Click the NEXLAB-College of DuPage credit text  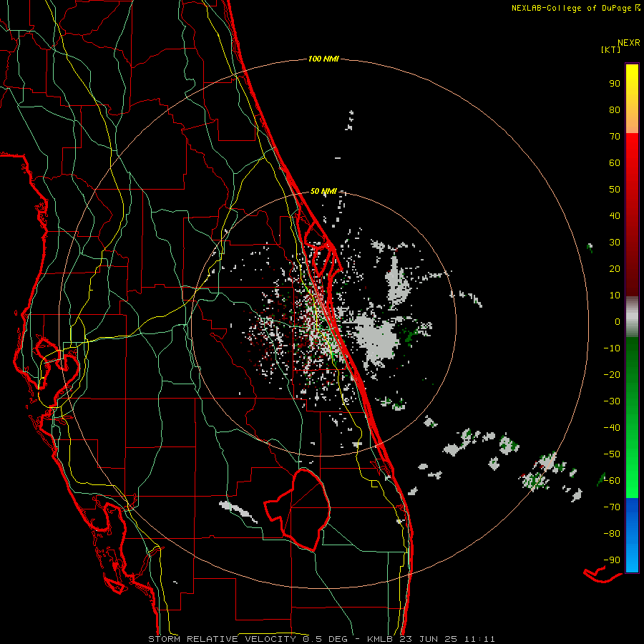pos(576,8)
